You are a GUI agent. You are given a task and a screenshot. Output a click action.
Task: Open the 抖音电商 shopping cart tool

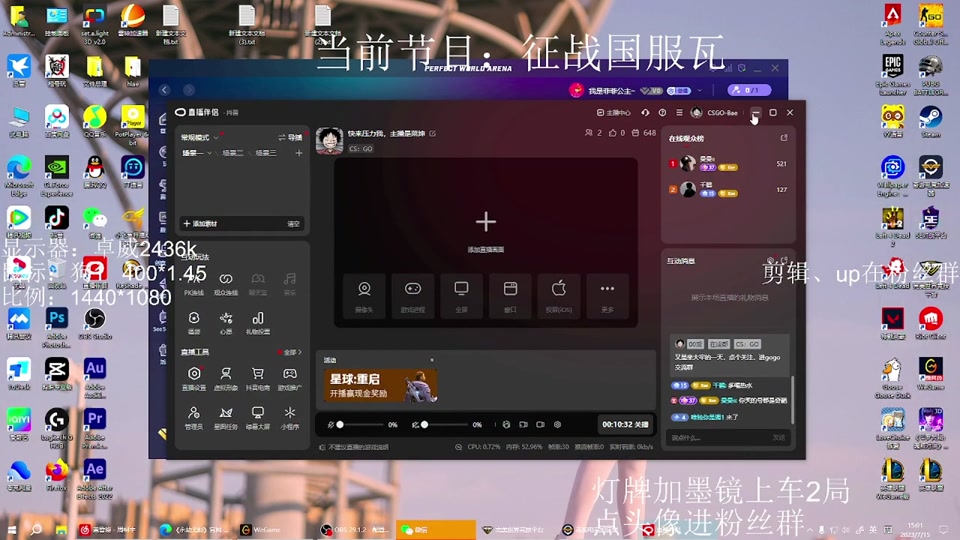258,379
